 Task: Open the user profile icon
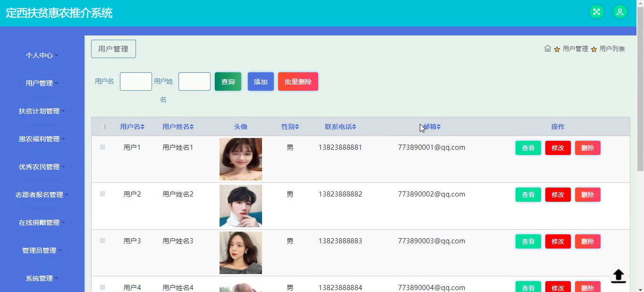(x=620, y=12)
